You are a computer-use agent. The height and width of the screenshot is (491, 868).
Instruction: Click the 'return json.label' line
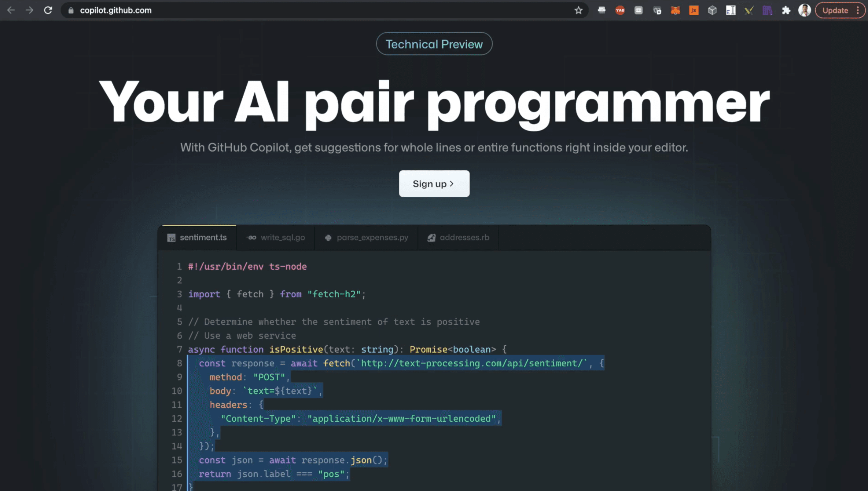[274, 474]
